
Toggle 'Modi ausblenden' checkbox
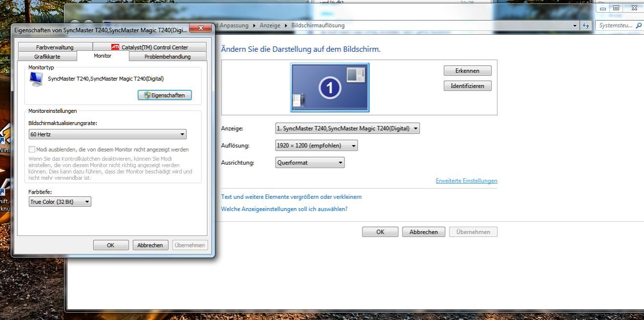click(32, 149)
